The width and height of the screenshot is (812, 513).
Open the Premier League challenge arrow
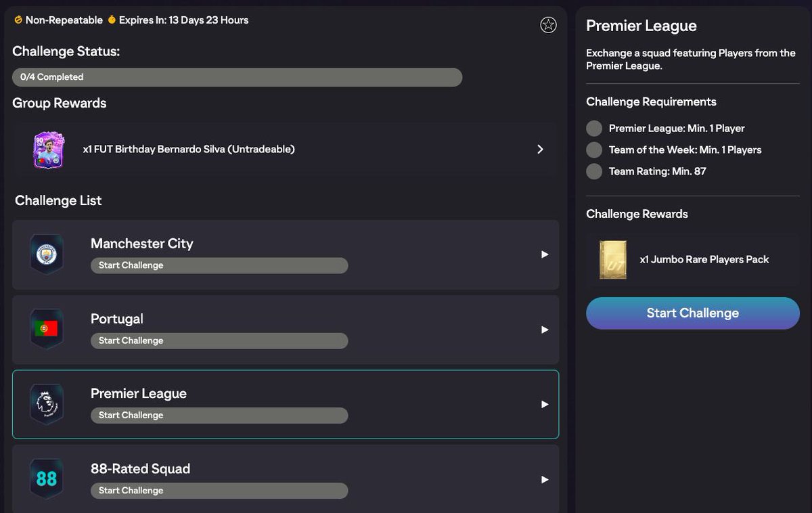[545, 405]
